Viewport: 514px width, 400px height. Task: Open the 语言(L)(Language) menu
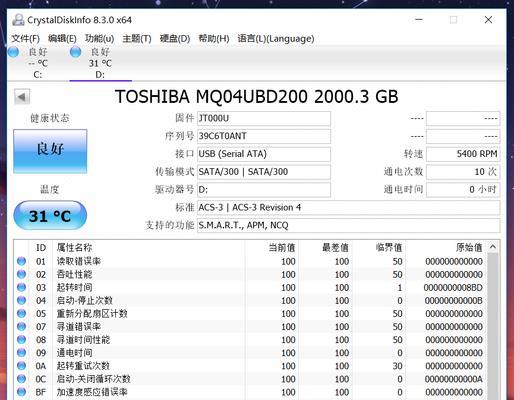tap(276, 39)
